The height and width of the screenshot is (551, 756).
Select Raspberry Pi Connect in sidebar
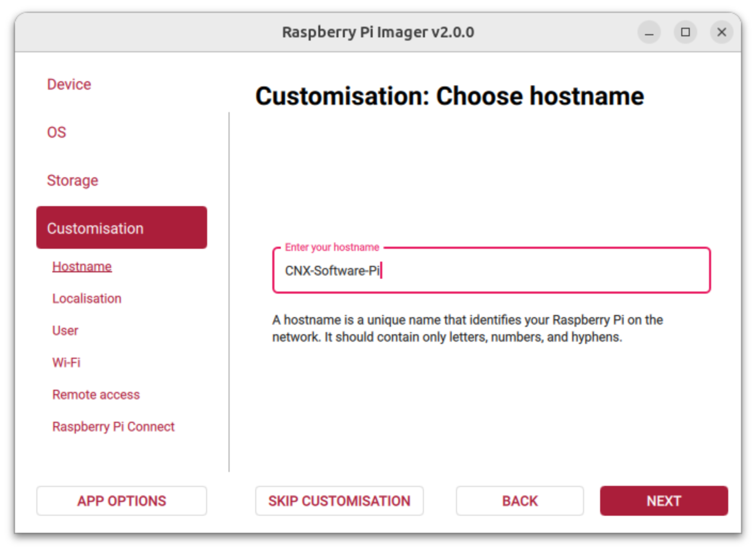(113, 427)
